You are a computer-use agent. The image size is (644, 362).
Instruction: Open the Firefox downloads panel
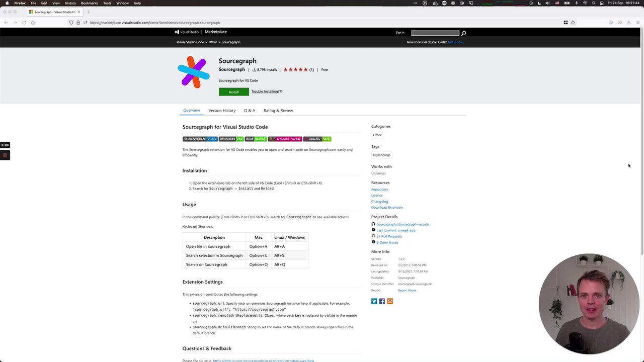pyautogui.click(x=628, y=23)
